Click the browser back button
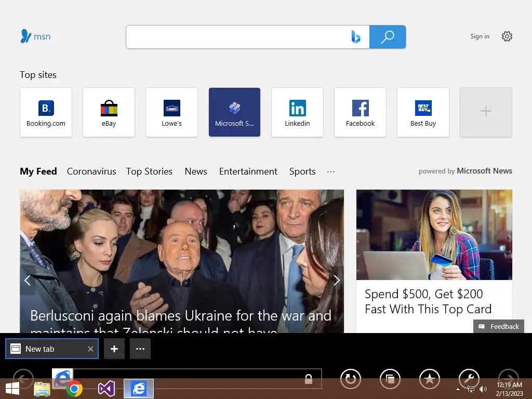This screenshot has width=532, height=399. pos(23,379)
